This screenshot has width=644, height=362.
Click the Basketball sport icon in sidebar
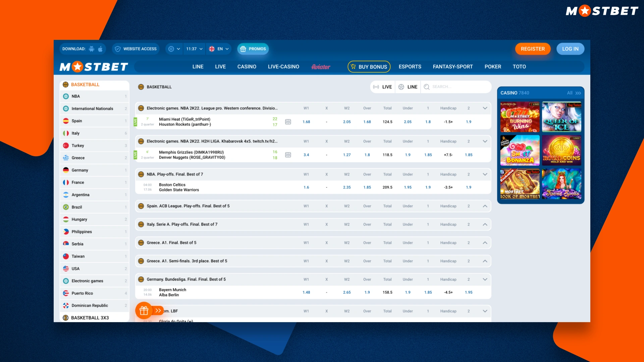[65, 84]
